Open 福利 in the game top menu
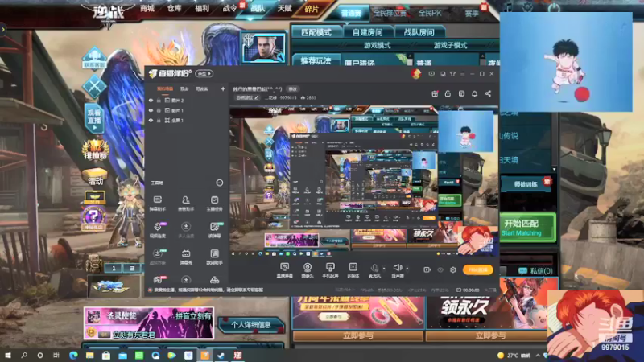The height and width of the screenshot is (362, 644). (202, 8)
